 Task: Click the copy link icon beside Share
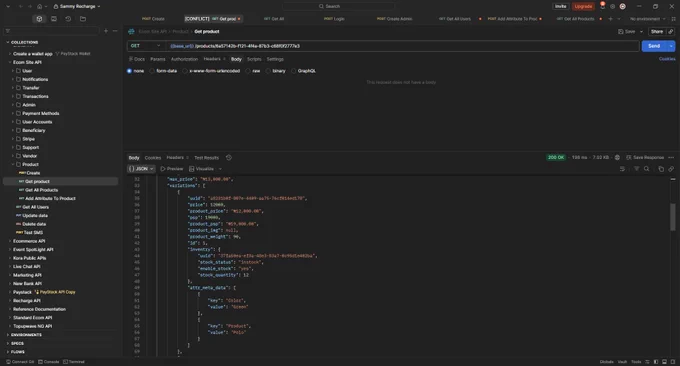coord(670,31)
